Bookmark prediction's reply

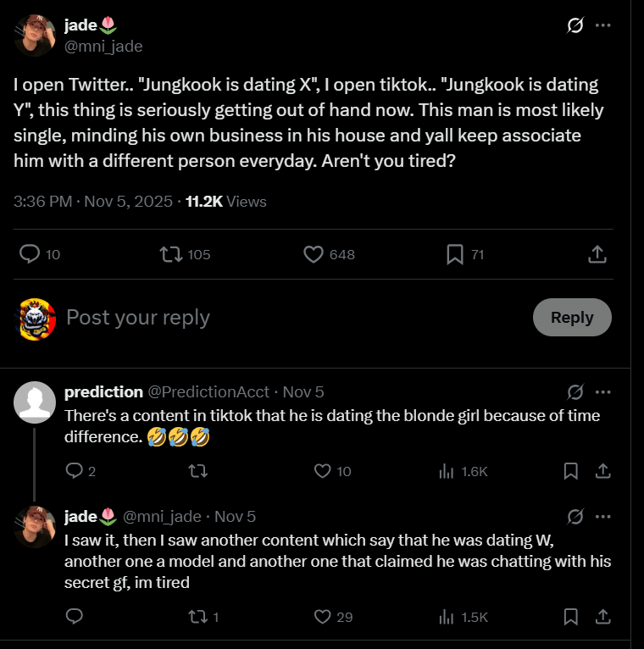pos(571,471)
